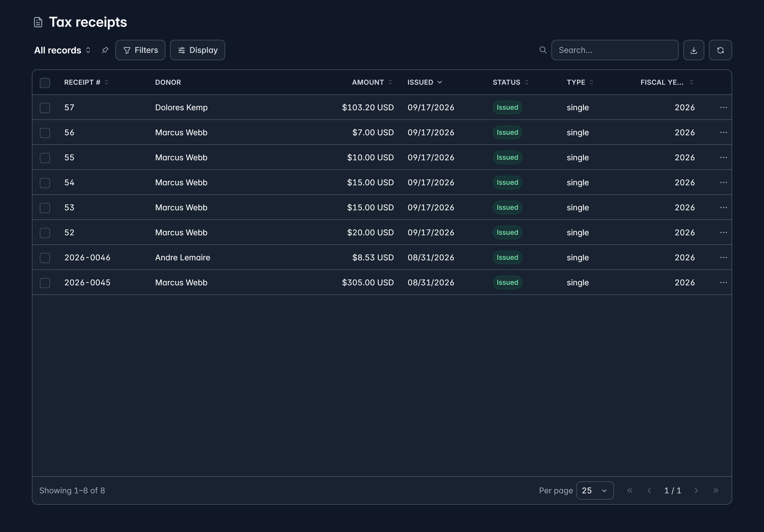Open row actions menu for receipt 2026-0045
The height and width of the screenshot is (532, 764).
point(723,282)
